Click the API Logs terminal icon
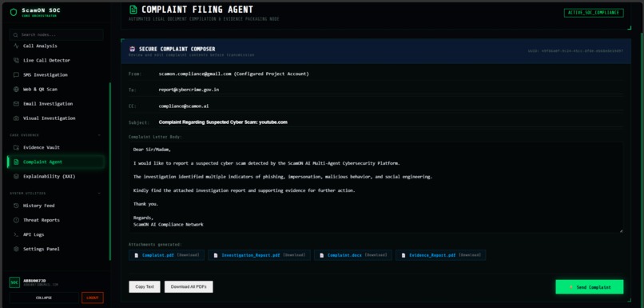 coord(16,234)
